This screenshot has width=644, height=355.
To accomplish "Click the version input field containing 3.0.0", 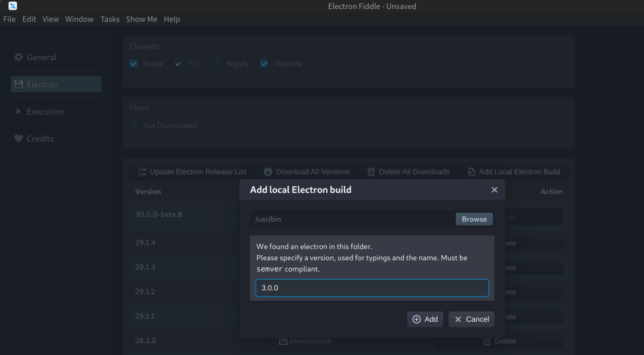I will (372, 288).
